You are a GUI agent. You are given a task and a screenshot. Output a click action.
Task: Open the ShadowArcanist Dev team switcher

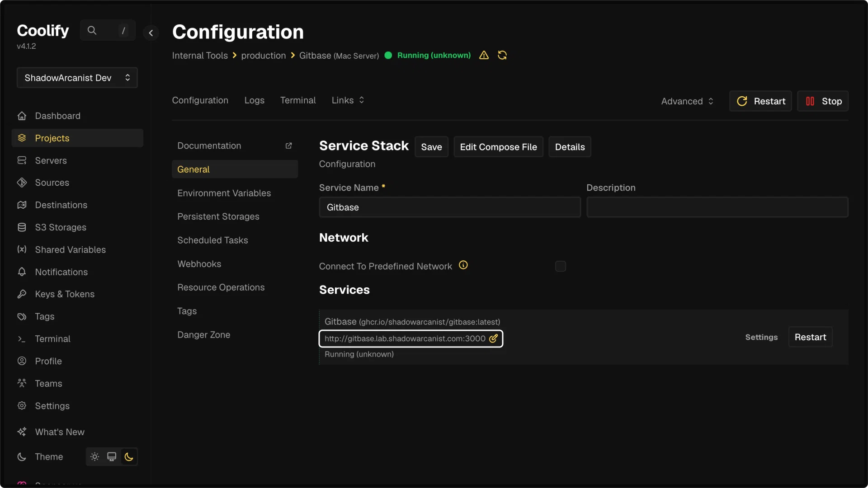point(77,78)
